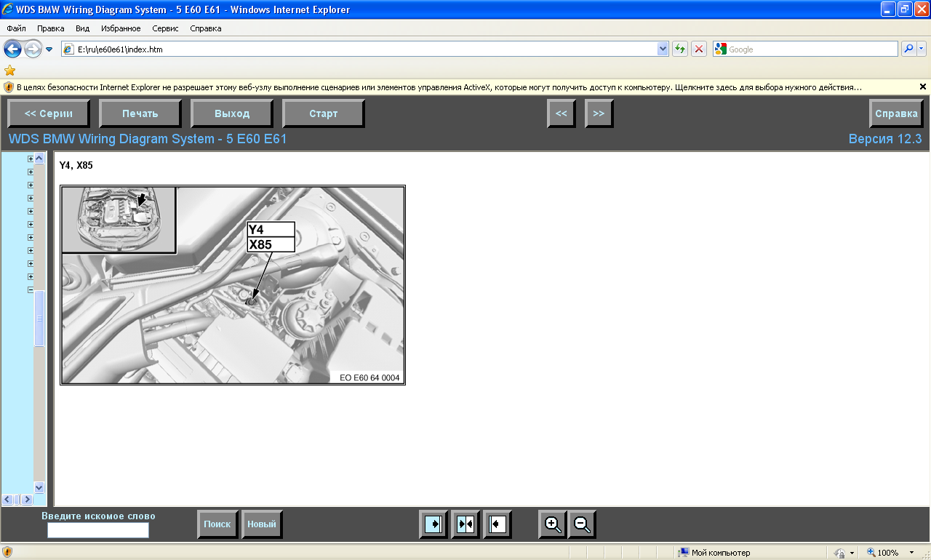
Task: Click the Выход button
Action: coord(232,113)
